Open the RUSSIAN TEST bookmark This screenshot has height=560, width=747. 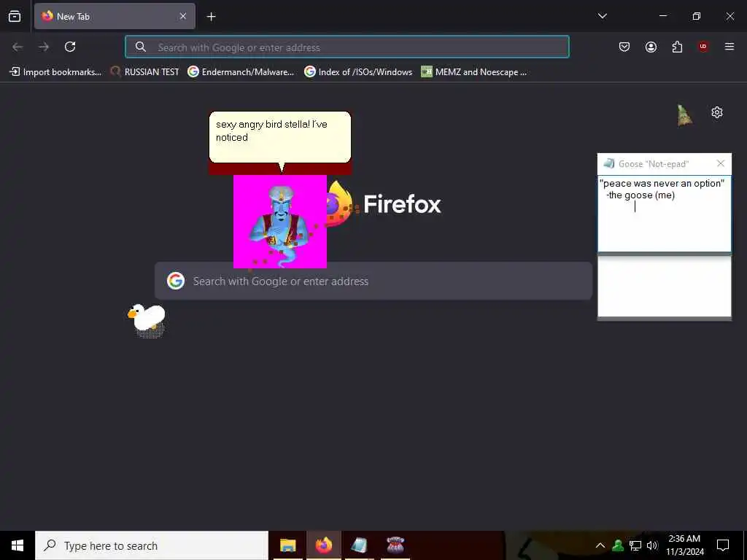[145, 72]
